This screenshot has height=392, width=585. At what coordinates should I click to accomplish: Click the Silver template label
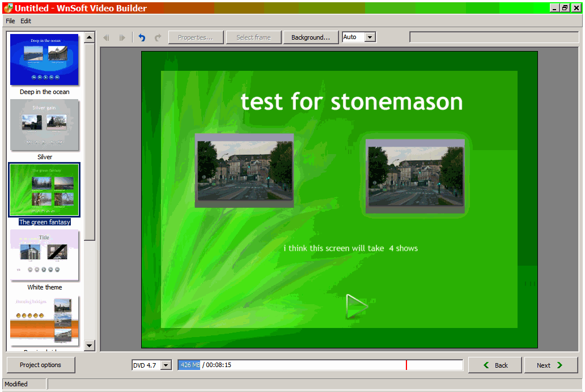45,157
